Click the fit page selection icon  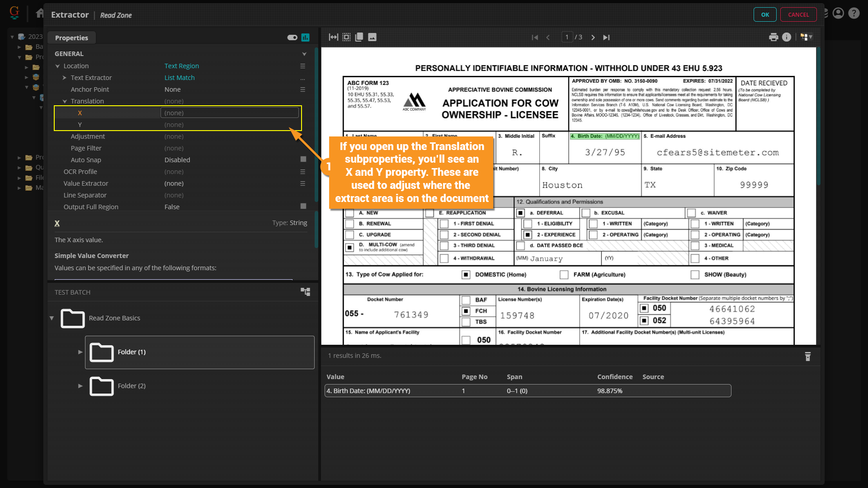[346, 37]
